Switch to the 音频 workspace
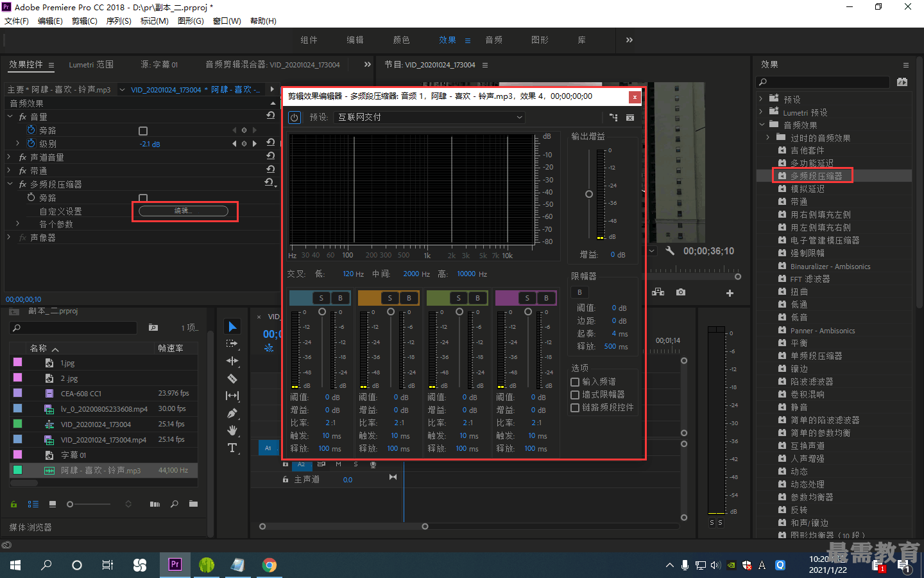924x578 pixels. point(493,40)
